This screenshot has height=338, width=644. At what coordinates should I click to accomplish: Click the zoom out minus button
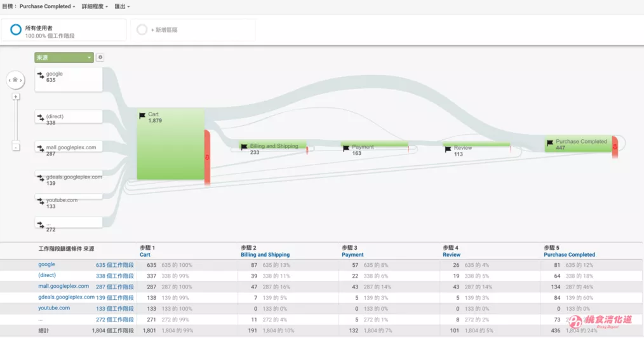pos(16,147)
